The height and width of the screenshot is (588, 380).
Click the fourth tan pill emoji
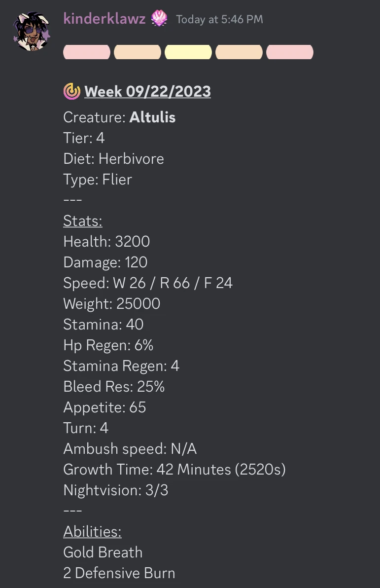[x=239, y=52]
